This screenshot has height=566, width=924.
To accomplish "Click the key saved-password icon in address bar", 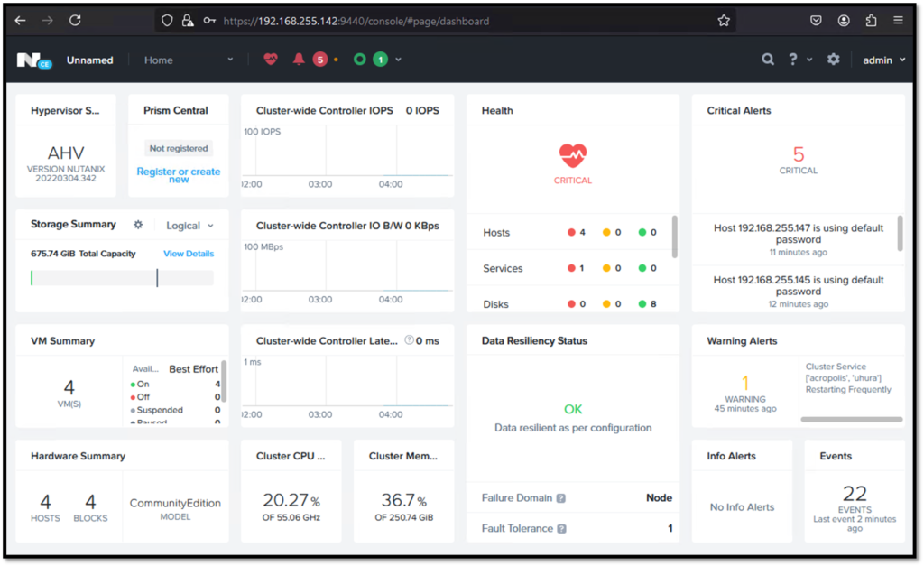I will [209, 21].
